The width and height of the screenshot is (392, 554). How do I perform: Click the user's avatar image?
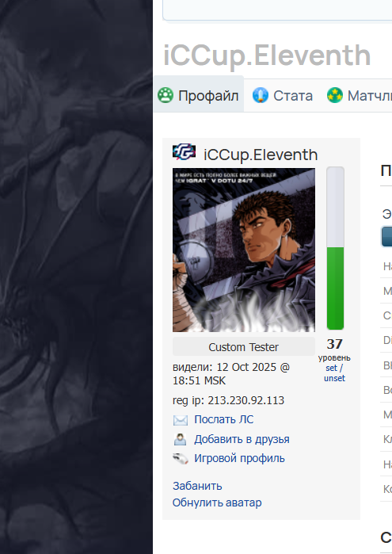coord(244,250)
